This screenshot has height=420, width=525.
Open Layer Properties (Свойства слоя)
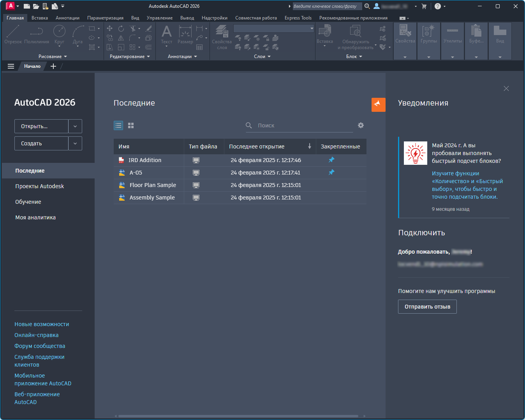(222, 37)
